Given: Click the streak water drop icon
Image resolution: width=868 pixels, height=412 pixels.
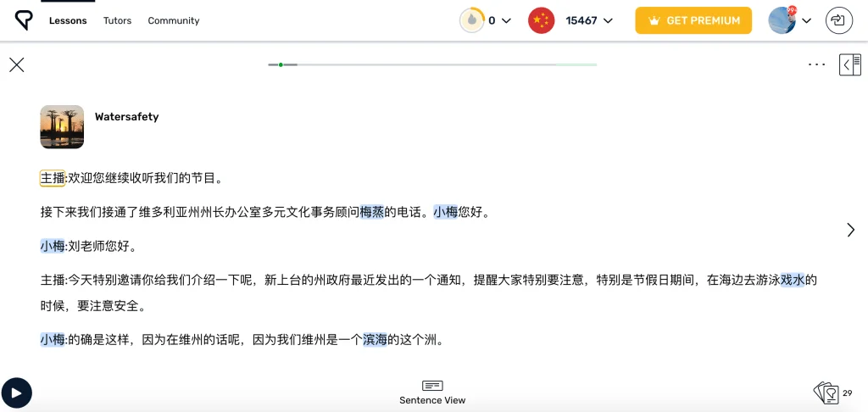Looking at the screenshot, I should coord(471,20).
